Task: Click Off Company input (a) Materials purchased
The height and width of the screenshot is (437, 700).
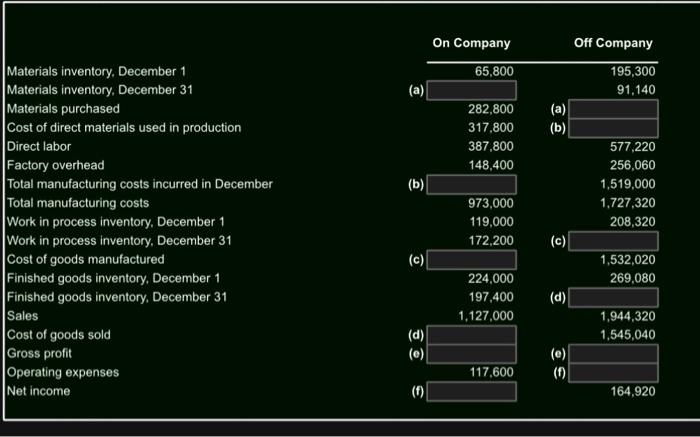Action: coord(613,109)
